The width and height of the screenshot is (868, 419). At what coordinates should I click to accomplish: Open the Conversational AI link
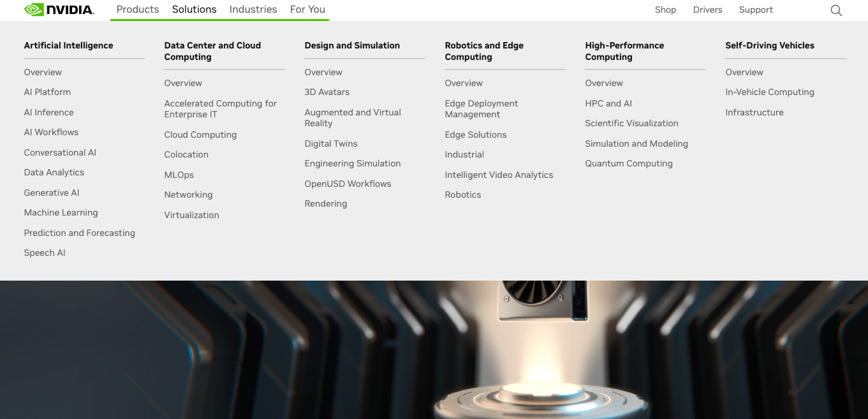click(x=60, y=152)
